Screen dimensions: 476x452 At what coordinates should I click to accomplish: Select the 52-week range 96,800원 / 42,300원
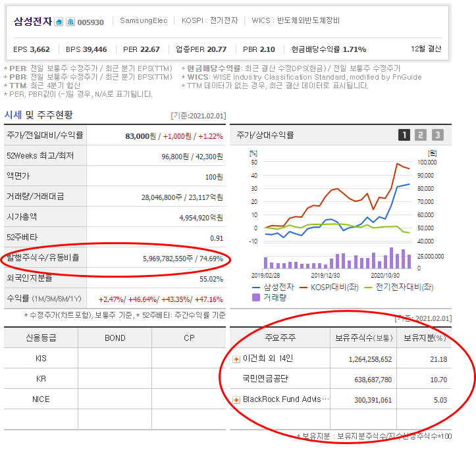[192, 157]
